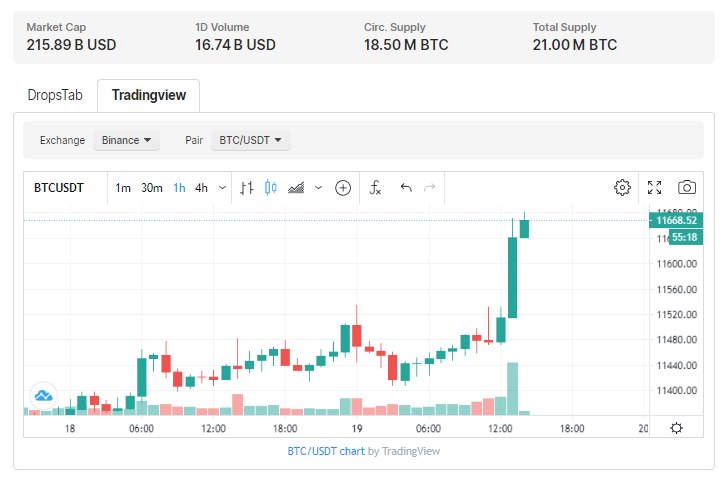Switch to the 30m timeframe

[151, 187]
